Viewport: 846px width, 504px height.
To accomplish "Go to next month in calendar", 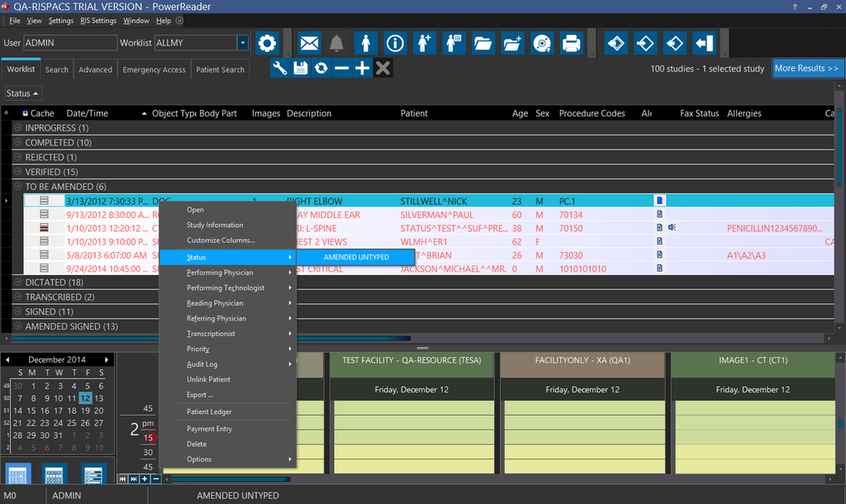I will (x=106, y=360).
